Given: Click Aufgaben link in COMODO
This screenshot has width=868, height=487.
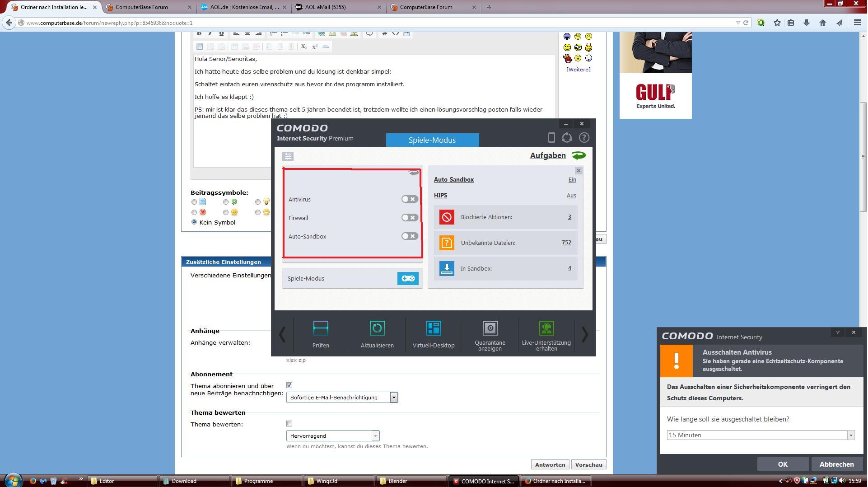Looking at the screenshot, I should (548, 155).
